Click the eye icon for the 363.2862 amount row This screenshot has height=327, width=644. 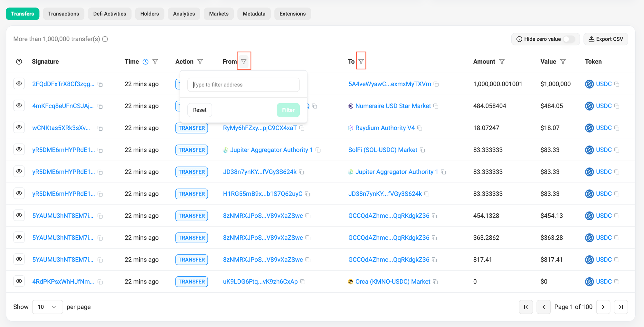point(19,237)
